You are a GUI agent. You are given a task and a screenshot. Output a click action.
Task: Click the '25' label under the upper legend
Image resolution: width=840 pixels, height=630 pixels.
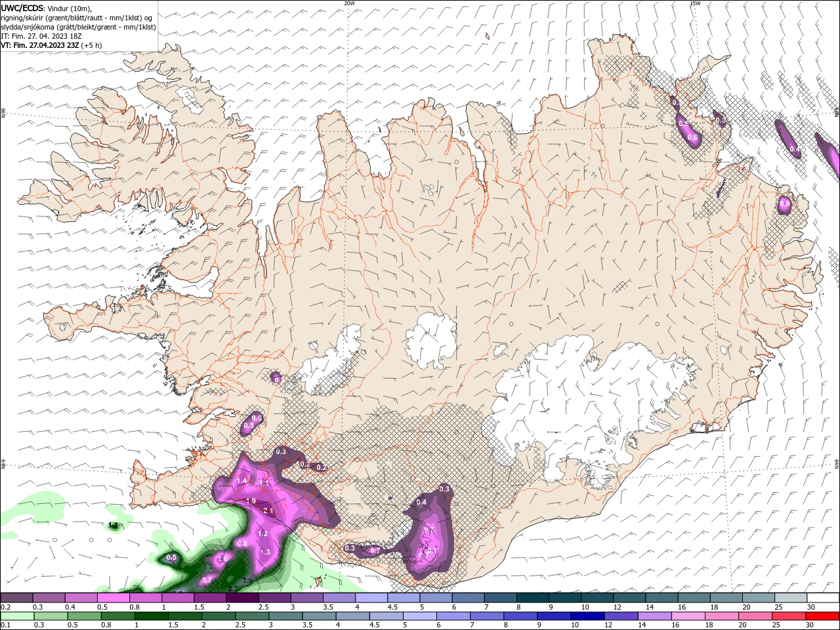[778, 607]
